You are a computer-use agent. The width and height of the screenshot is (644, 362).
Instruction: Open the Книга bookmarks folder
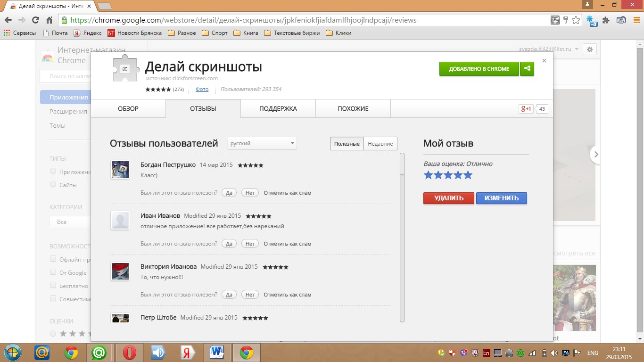246,33
